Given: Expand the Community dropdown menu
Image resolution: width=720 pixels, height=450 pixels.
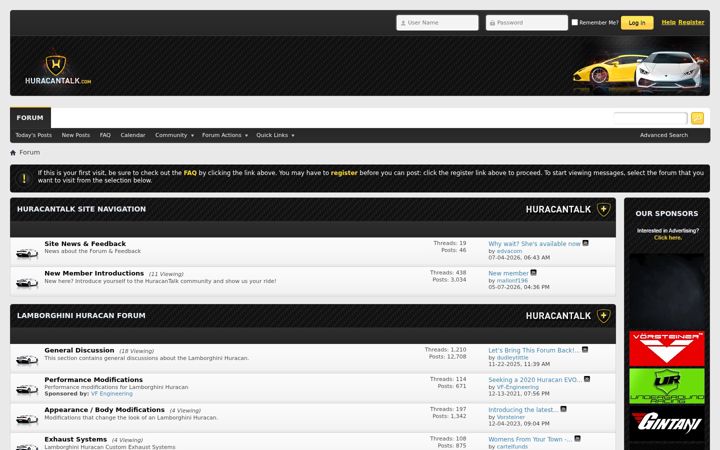Looking at the screenshot, I should pos(174,135).
